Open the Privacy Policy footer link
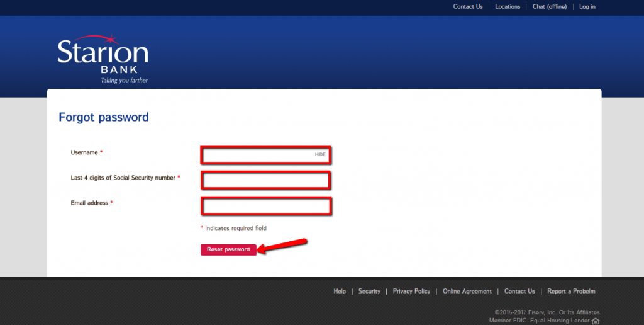 (411, 291)
